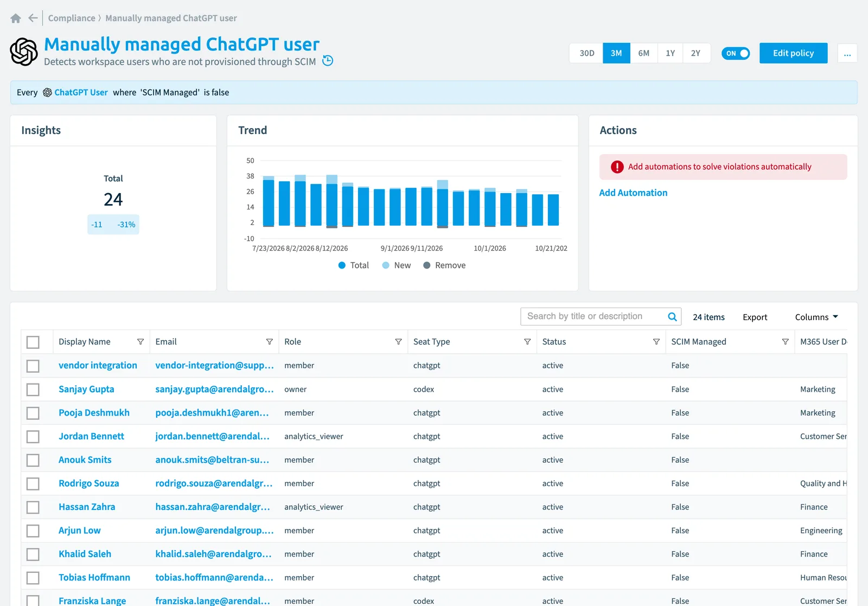This screenshot has width=868, height=606.
Task: Click the red warning icon in Actions
Action: click(x=617, y=167)
